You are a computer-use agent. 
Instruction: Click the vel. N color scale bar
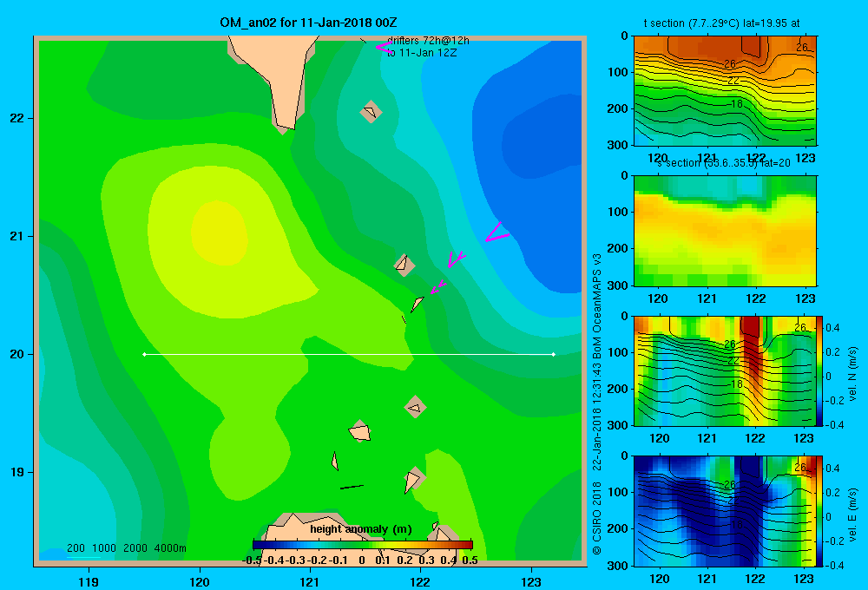pyautogui.click(x=820, y=370)
